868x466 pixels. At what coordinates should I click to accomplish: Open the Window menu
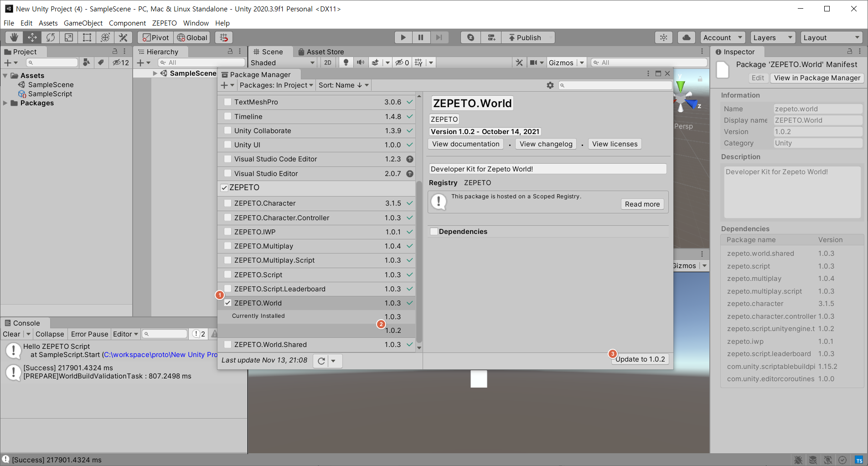196,23
